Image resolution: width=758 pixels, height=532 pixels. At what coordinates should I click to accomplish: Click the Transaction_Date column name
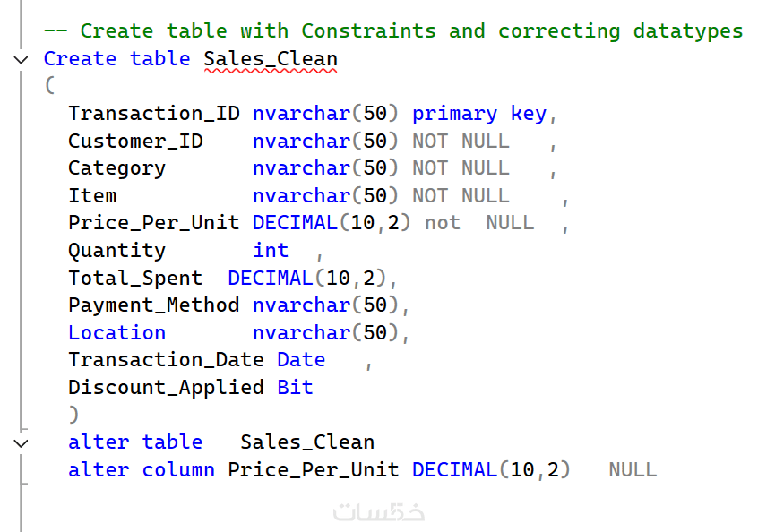pyautogui.click(x=166, y=360)
